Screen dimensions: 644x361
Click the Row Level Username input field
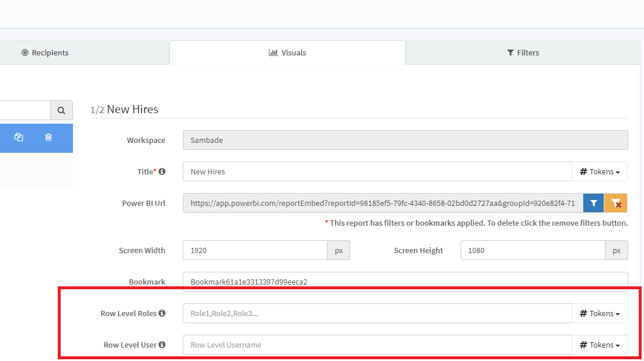(377, 345)
